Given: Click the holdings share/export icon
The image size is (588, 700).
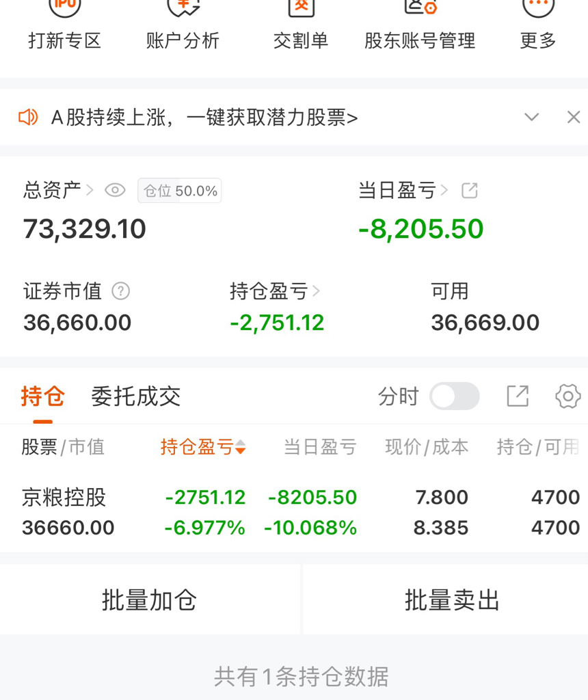Looking at the screenshot, I should 518,396.
